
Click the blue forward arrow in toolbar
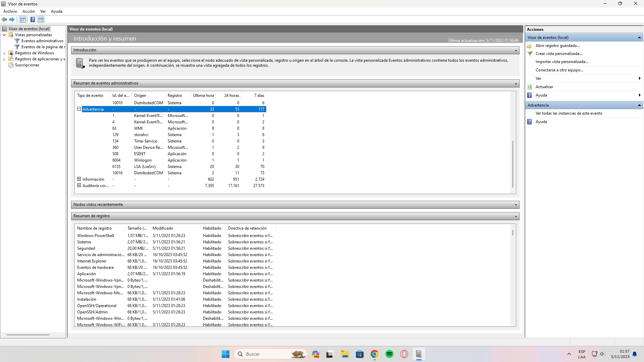coord(12,19)
